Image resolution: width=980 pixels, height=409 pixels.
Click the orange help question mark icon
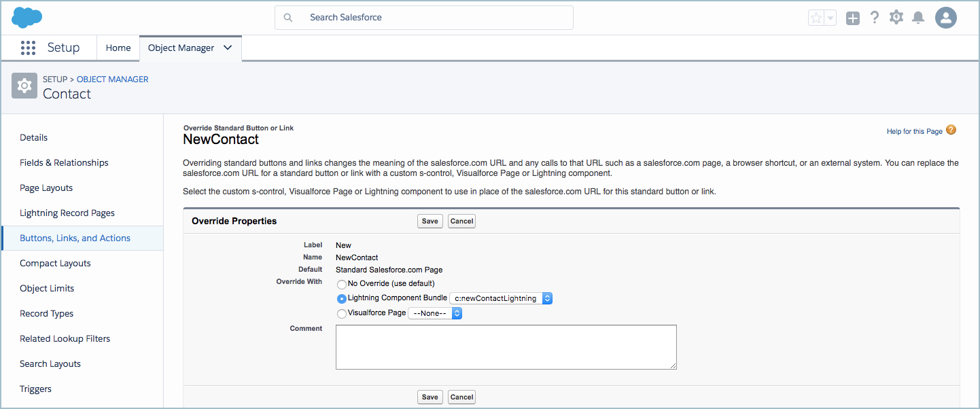point(951,130)
